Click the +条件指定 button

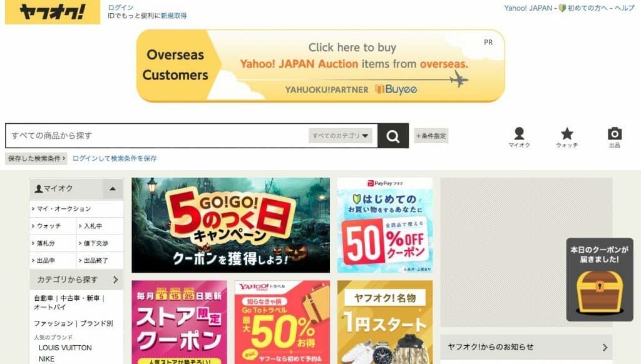pos(431,136)
